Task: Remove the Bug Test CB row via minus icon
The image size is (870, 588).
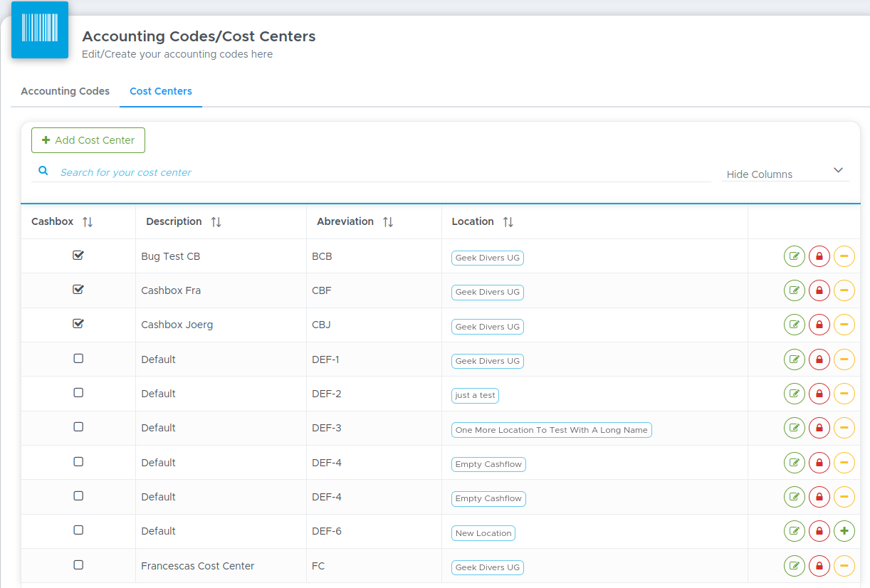Action: [844, 256]
